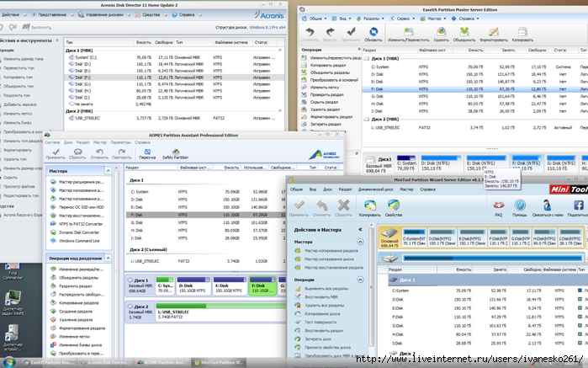Open Total Commander desktop icon
588x368 pixels.
coord(13,270)
